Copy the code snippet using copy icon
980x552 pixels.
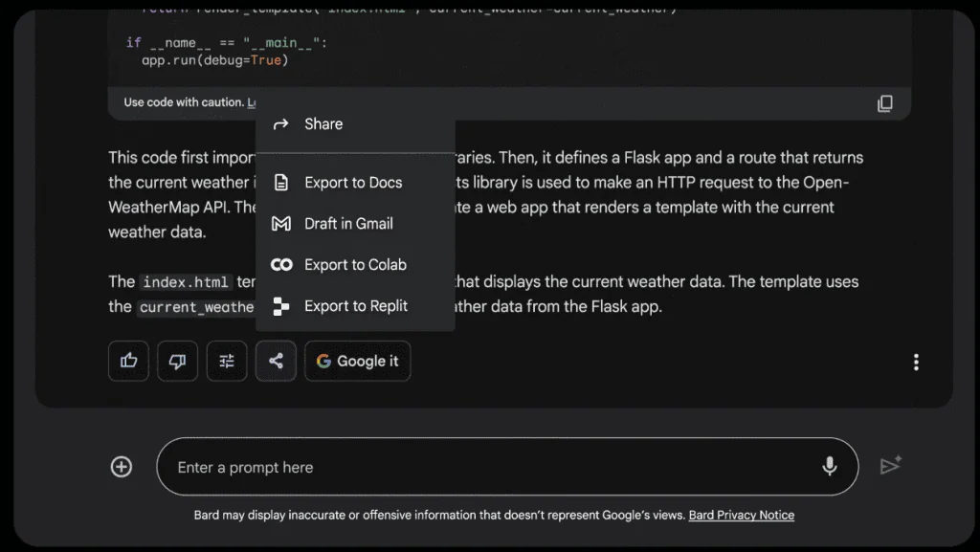tap(885, 103)
